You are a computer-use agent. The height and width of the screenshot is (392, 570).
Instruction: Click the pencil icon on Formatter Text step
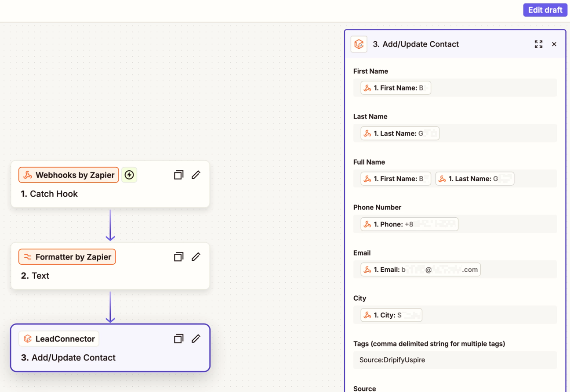coord(196,257)
